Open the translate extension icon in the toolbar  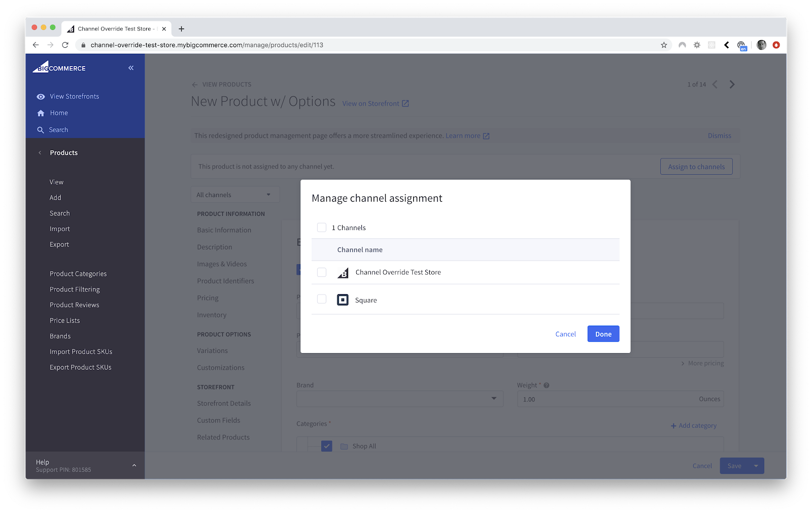pos(742,45)
